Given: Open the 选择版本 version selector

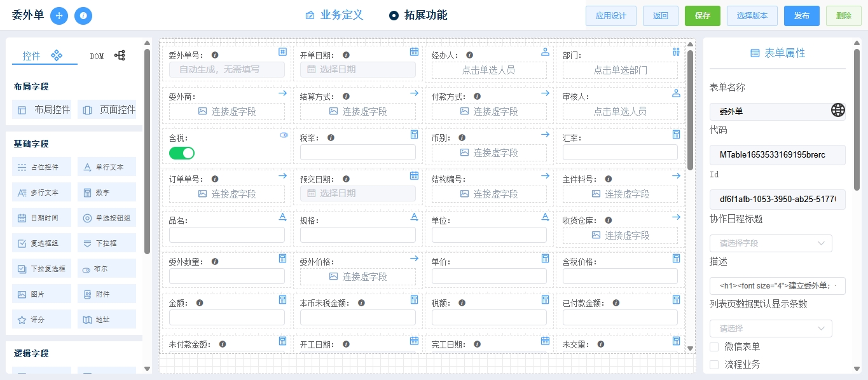Looking at the screenshot, I should 752,16.
